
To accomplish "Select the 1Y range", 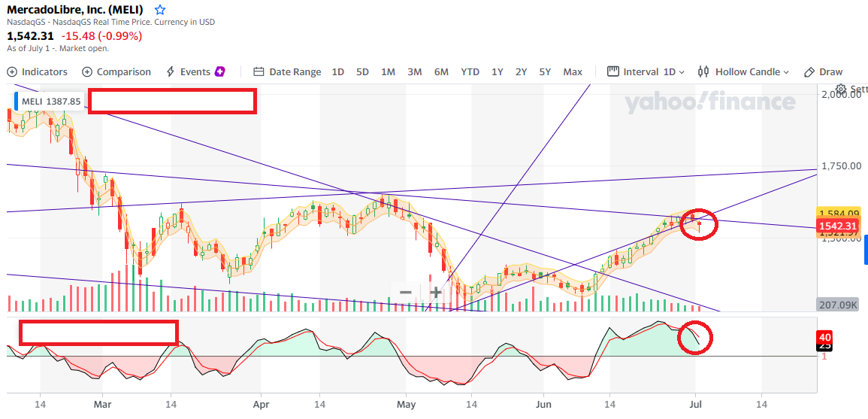I will (x=497, y=71).
